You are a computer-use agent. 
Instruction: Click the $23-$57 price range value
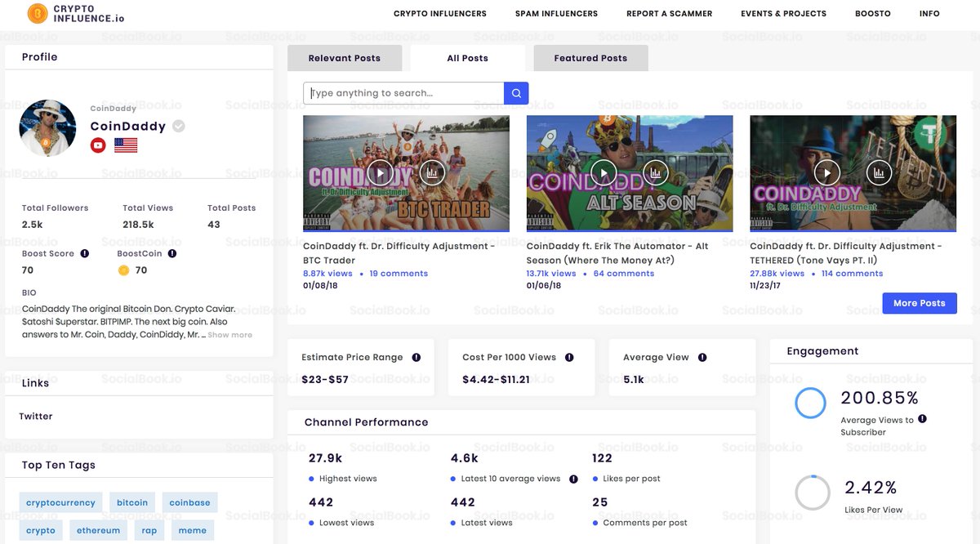pos(325,380)
